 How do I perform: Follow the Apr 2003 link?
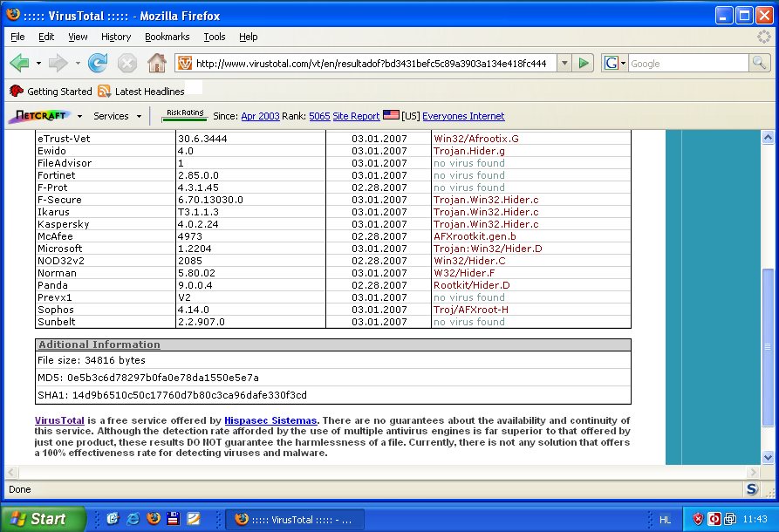pos(260,116)
